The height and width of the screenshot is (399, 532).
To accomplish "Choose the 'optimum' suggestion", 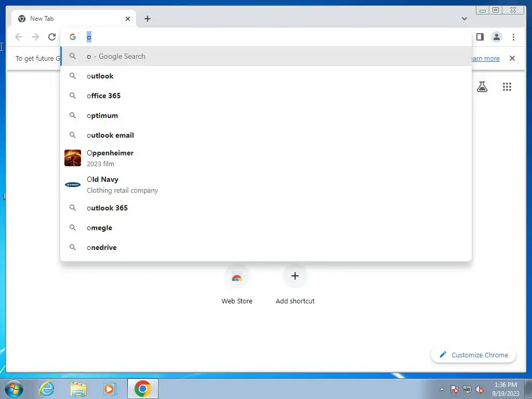I will point(266,115).
